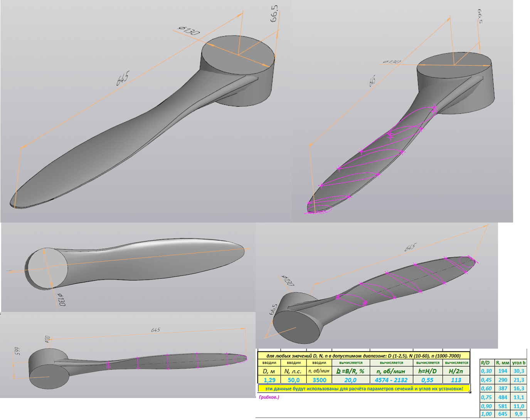Click the ø130 label in the top-down blade view
Screen dimensions: 530x420
(x=61, y=300)
